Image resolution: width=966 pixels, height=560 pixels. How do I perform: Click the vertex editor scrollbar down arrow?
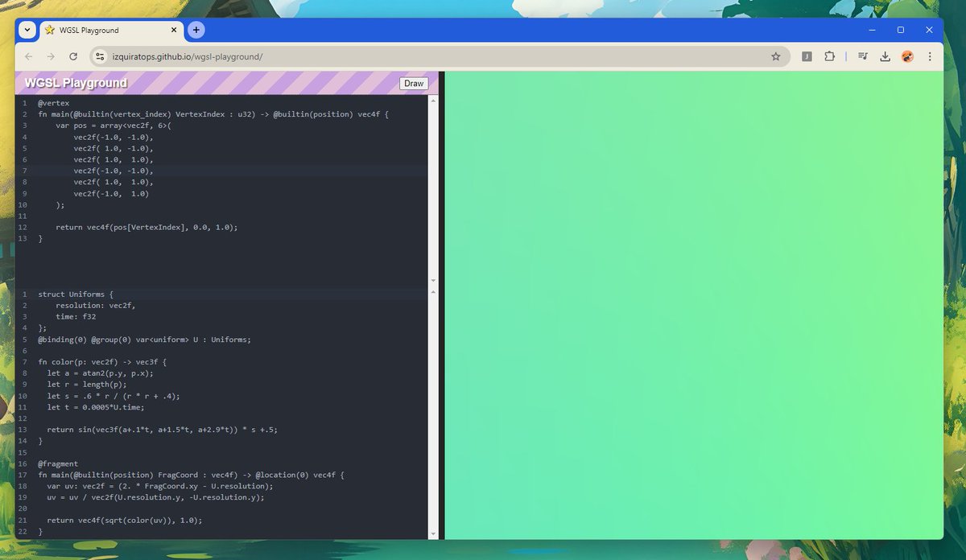coord(433,280)
